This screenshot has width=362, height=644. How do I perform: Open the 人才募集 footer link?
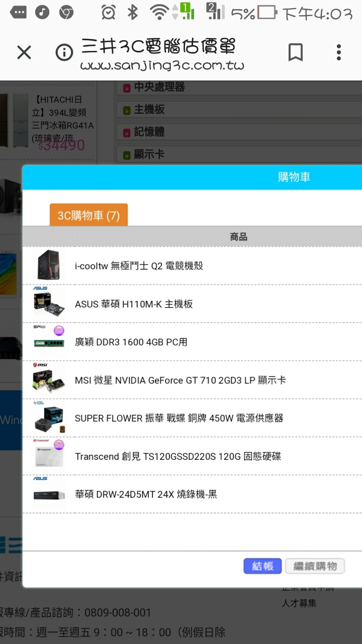[x=299, y=603]
